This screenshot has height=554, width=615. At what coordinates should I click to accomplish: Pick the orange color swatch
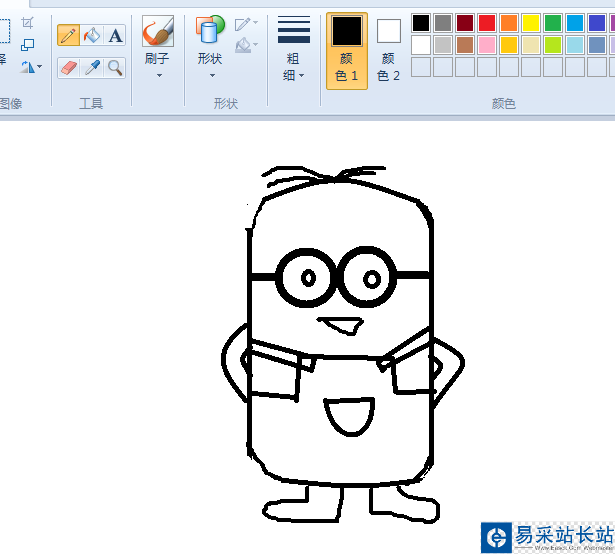click(509, 23)
